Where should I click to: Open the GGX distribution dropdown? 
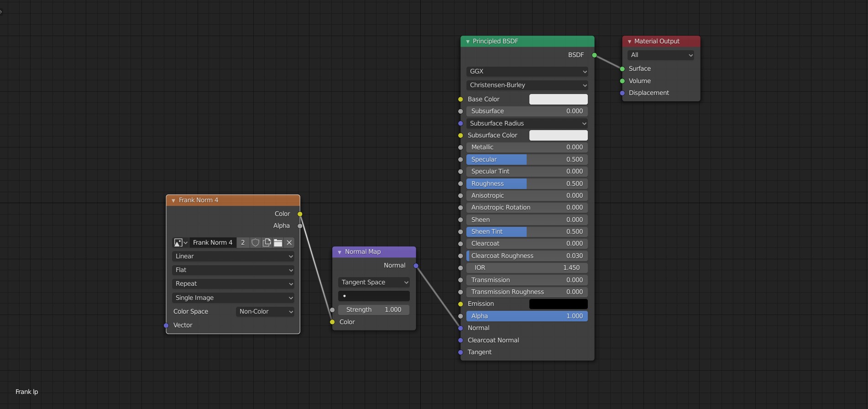click(527, 72)
